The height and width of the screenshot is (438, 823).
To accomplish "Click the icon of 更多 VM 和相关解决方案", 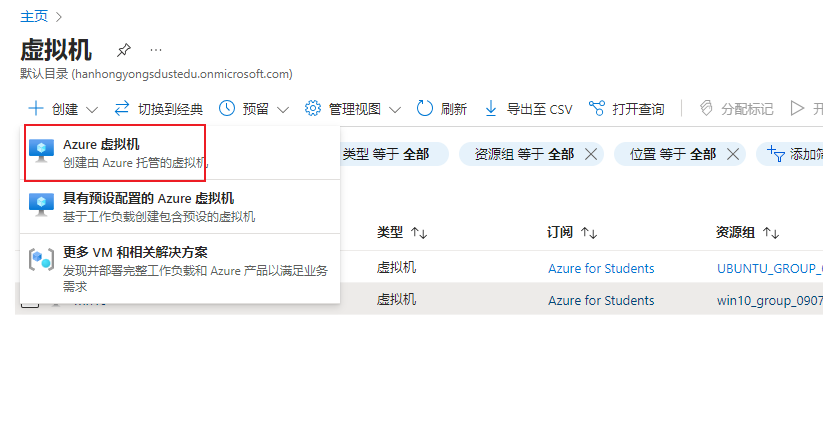I will tap(41, 259).
